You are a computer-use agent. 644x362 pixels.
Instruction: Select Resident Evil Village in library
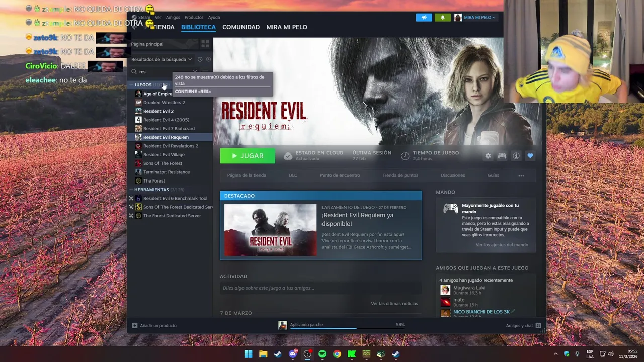point(164,154)
